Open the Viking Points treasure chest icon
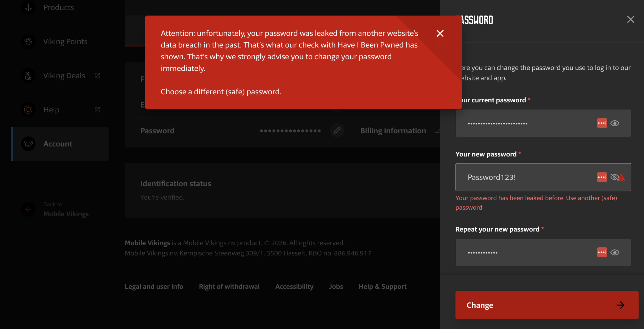The height and width of the screenshot is (329, 644). [28, 42]
